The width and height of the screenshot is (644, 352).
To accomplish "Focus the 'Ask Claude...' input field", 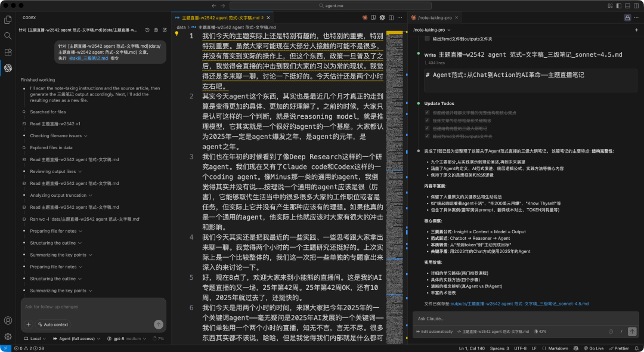I will tap(525, 319).
